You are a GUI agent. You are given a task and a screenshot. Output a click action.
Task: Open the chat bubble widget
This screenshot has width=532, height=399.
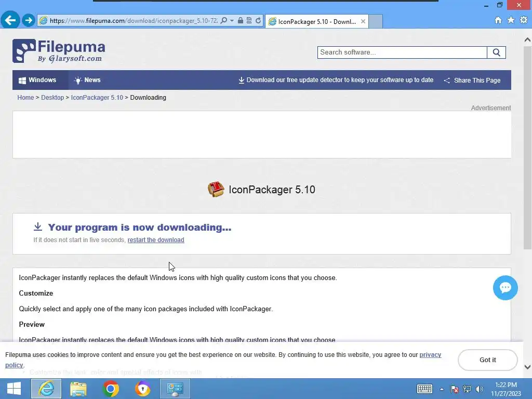(505, 288)
